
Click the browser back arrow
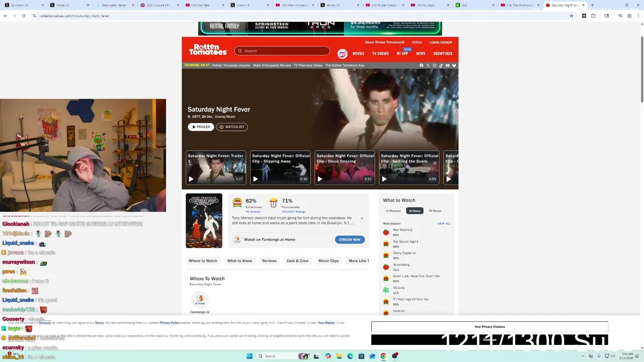[x=6, y=16]
